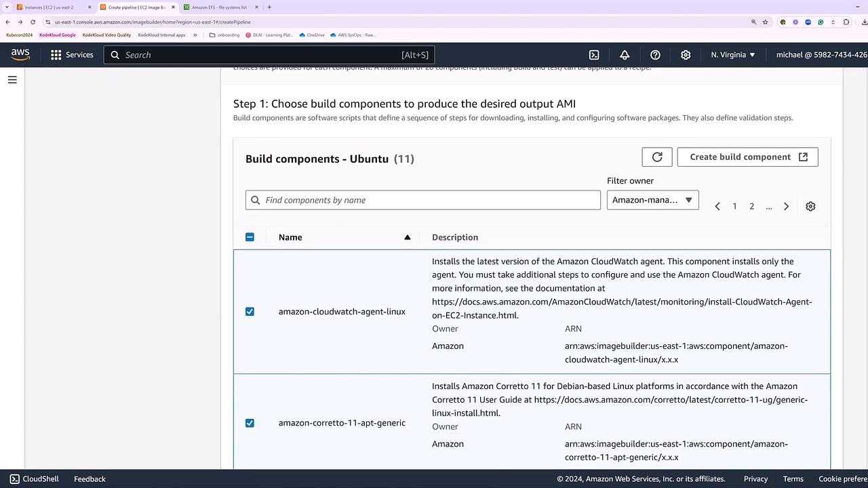Viewport: 868px width, 488px height.
Task: Toggle the select-all components checkbox
Action: (x=250, y=237)
